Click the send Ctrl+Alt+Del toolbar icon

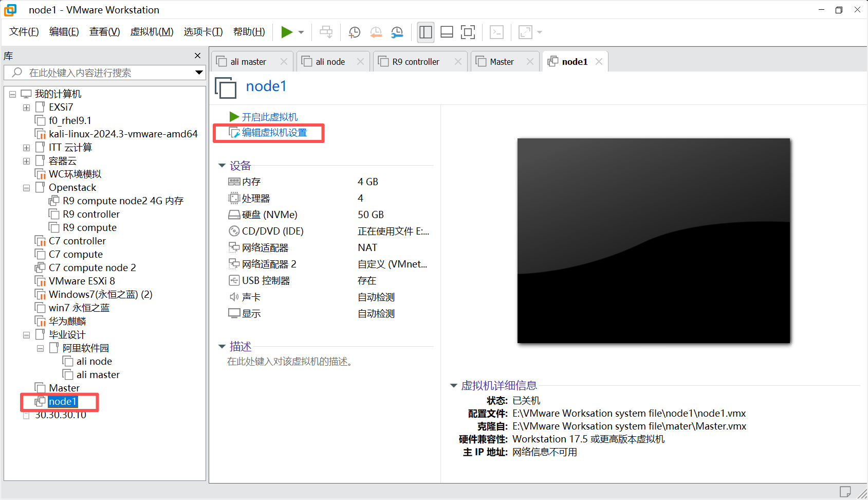(326, 32)
